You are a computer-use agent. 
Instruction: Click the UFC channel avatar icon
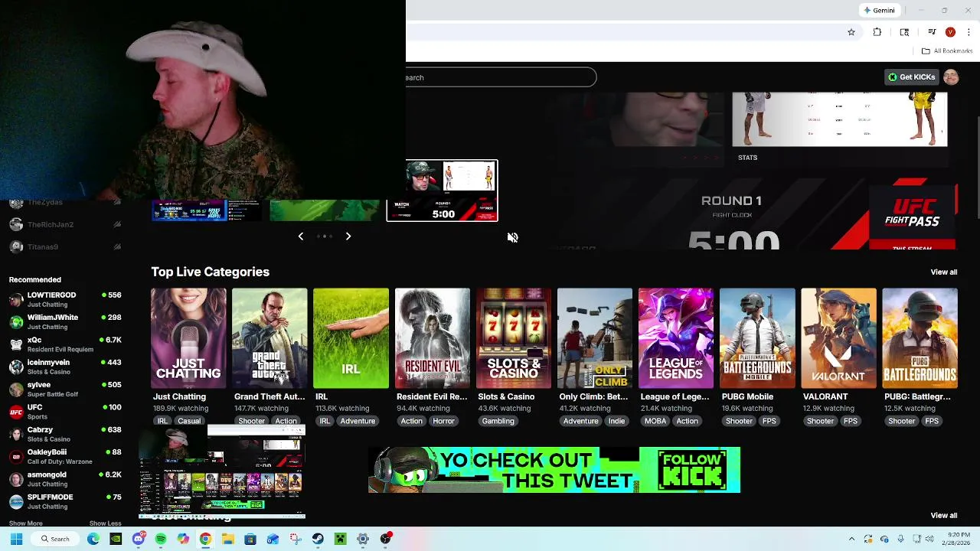click(15, 412)
